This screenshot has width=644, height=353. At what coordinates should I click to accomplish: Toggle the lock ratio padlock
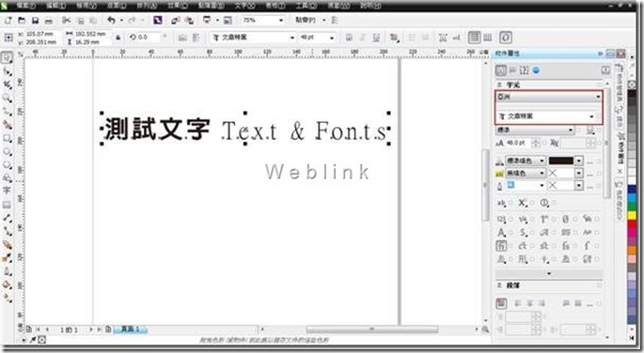click(118, 38)
